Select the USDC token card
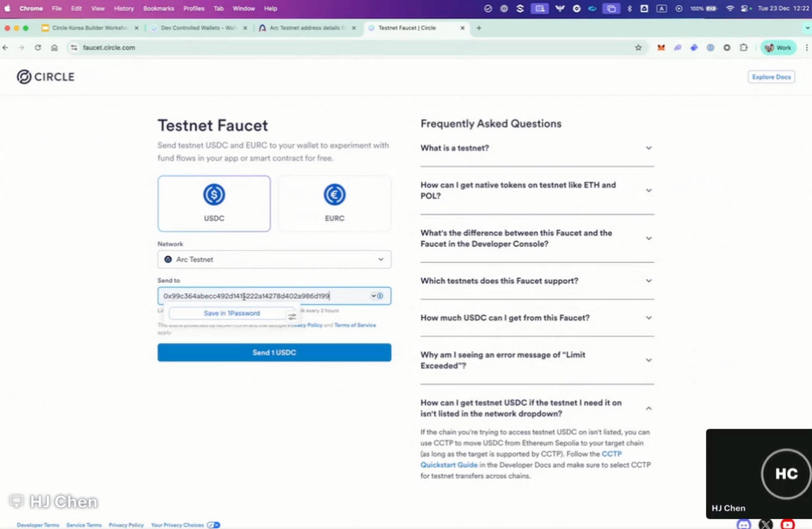The height and width of the screenshot is (529, 812). 214,203
